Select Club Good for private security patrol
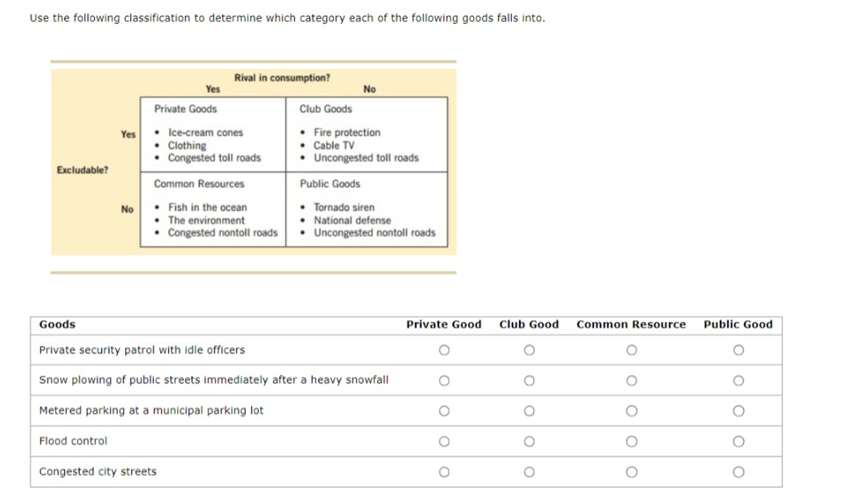The image size is (844, 504). click(x=529, y=350)
